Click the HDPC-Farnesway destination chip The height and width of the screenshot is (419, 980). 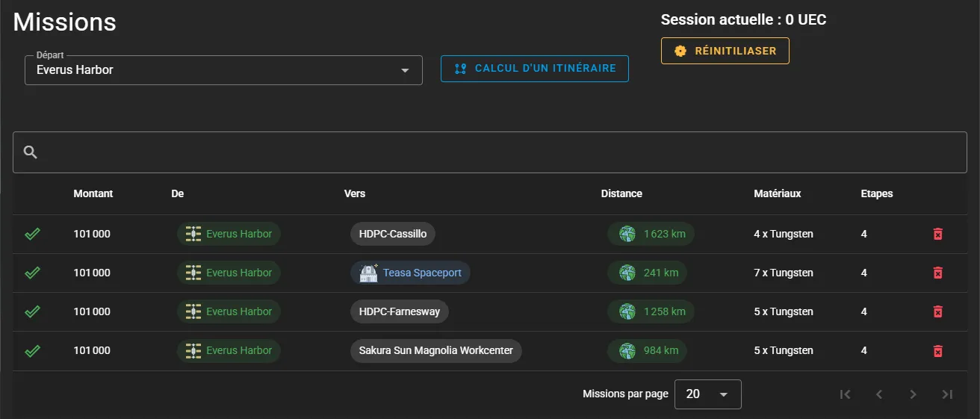click(399, 311)
